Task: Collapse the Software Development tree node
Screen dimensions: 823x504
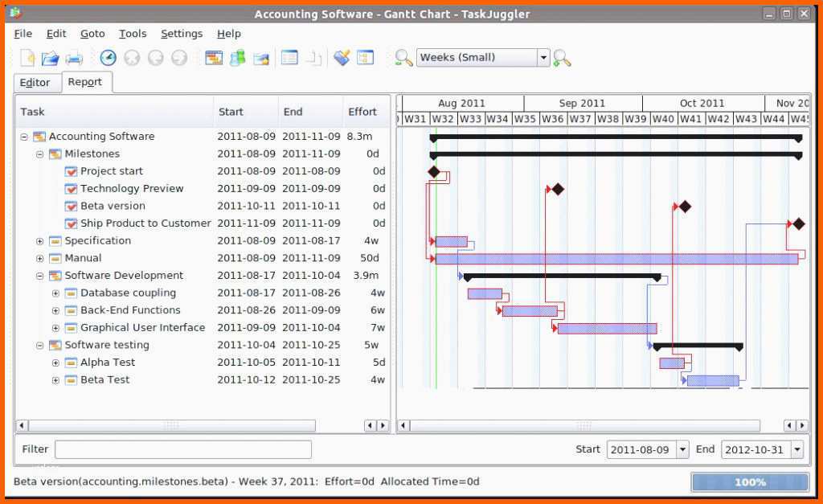Action: point(40,276)
